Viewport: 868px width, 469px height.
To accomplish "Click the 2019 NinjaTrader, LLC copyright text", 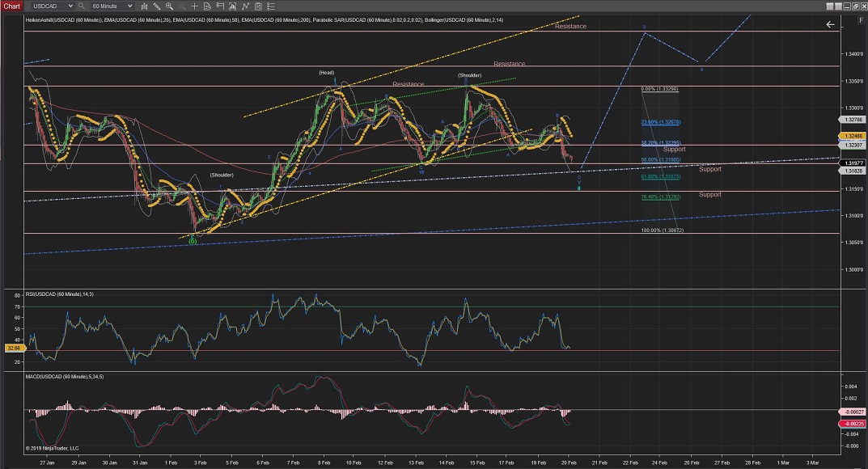I will (52, 449).
